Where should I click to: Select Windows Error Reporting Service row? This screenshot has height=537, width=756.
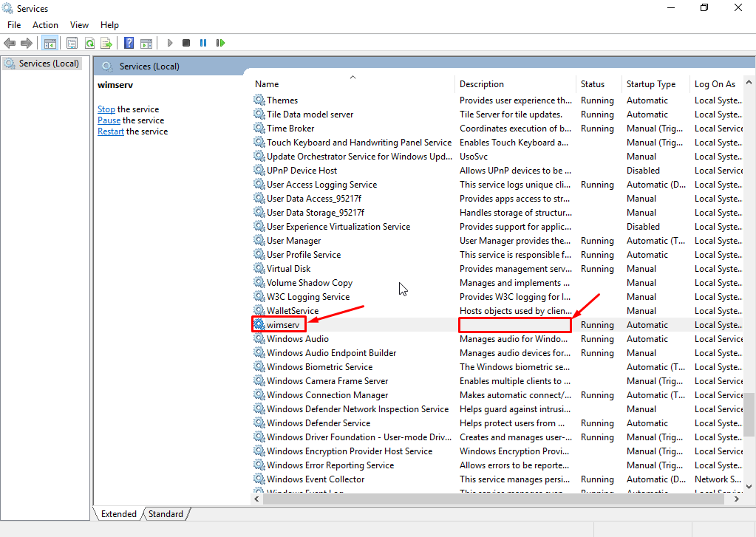497,465
